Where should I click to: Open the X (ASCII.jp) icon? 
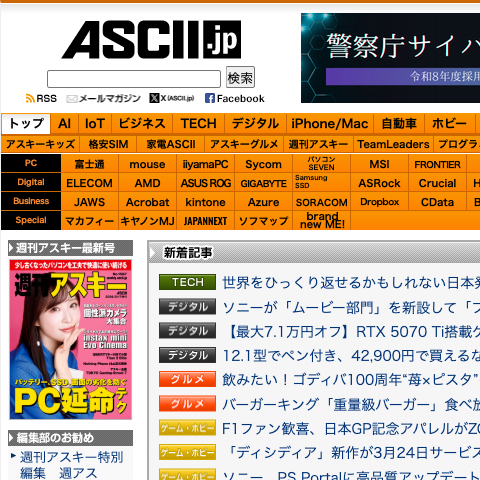pos(154,98)
